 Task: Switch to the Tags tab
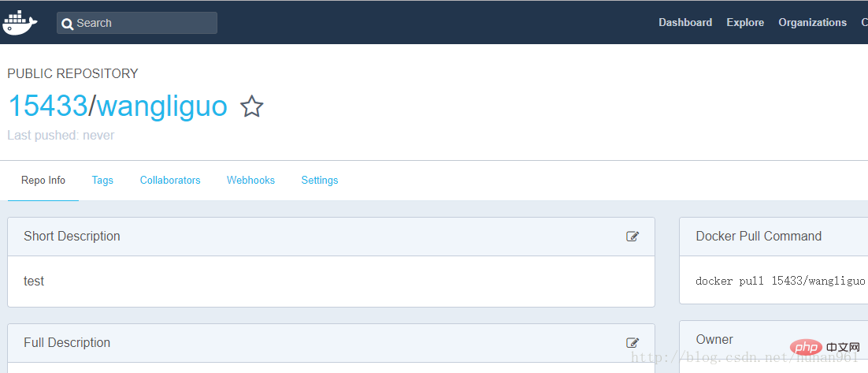pyautogui.click(x=102, y=181)
